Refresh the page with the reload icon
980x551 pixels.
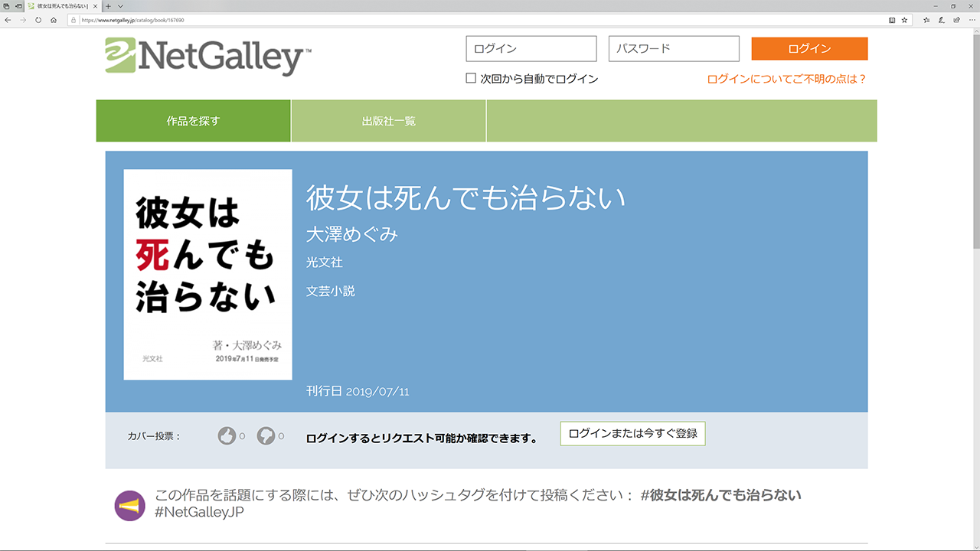coord(38,20)
